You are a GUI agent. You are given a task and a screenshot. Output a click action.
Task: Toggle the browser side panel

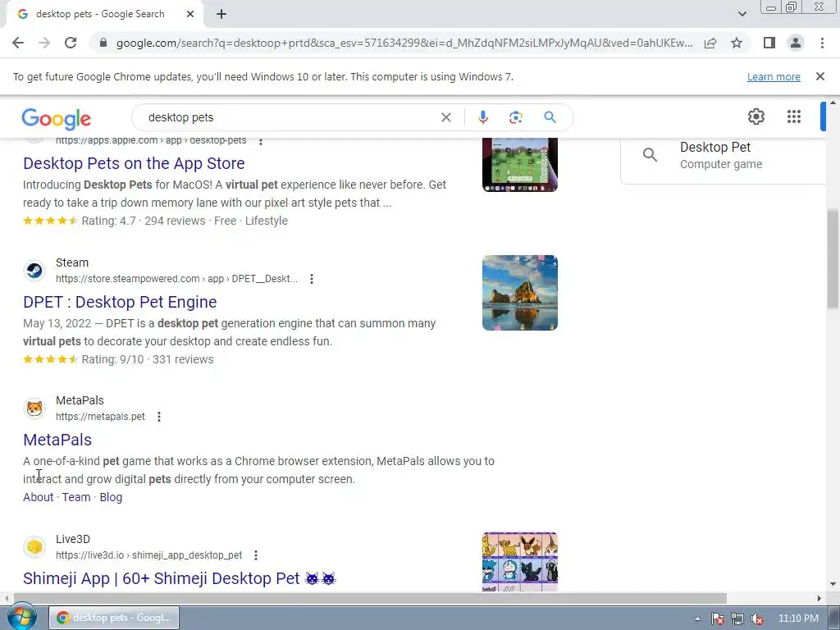[x=769, y=43]
